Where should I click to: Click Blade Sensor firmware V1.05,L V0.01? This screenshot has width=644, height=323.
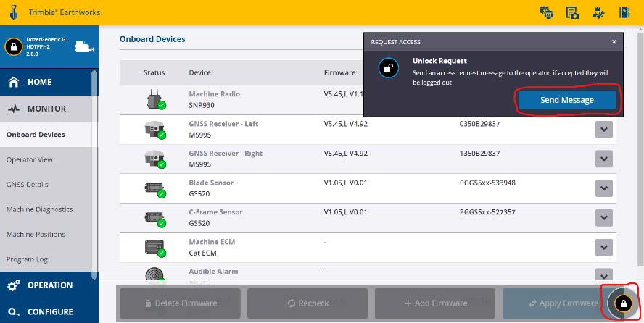[345, 183]
